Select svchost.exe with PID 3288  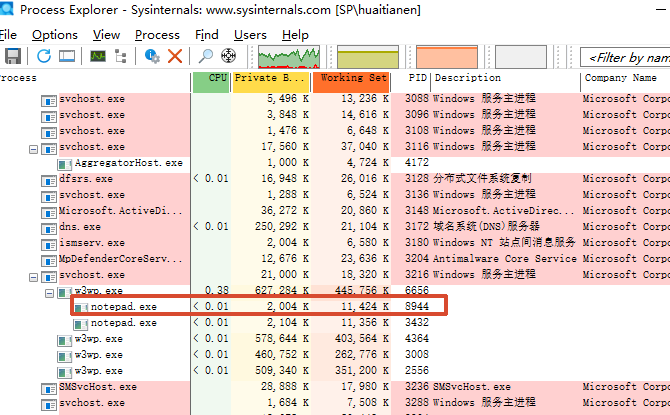92,403
